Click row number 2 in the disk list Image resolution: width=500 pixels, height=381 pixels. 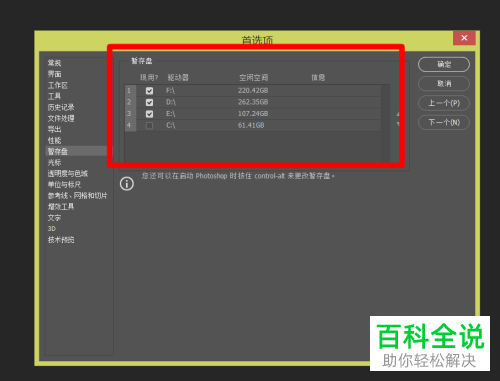point(130,102)
